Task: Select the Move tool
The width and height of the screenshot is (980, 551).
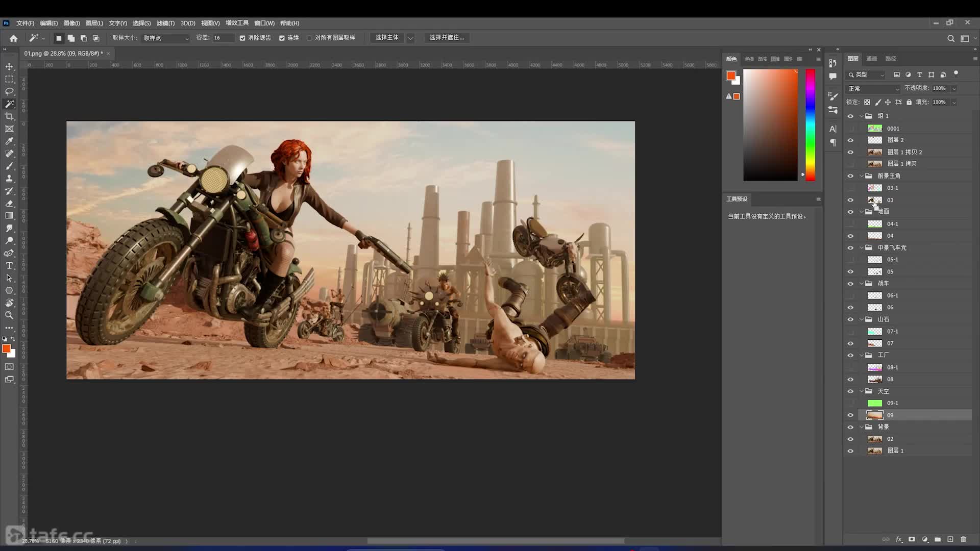Action: point(9,67)
